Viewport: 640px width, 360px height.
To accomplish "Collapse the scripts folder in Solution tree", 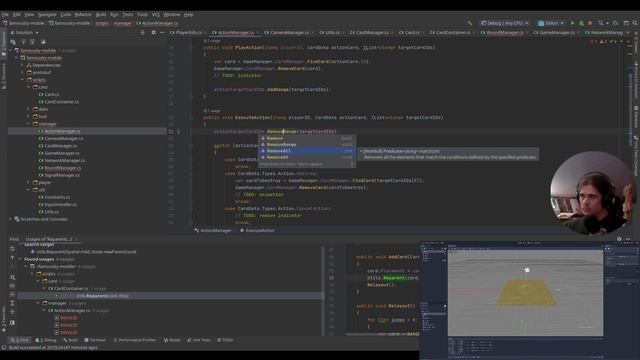I will click(x=22, y=80).
